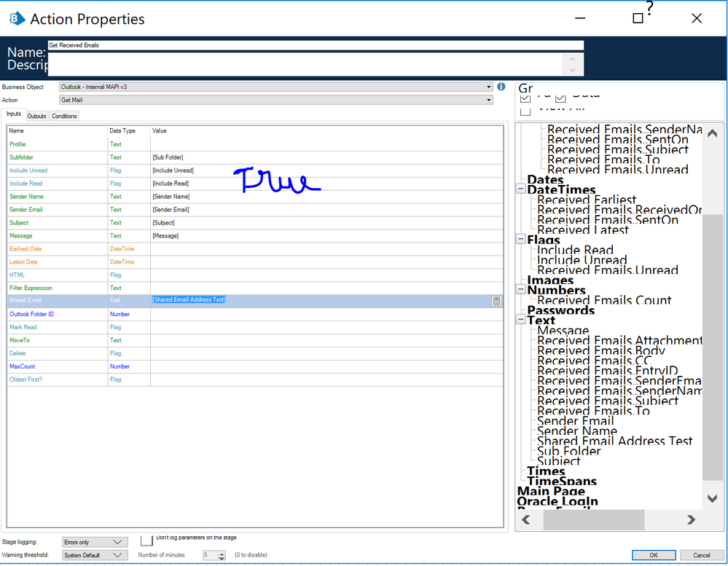Click the Oldest First? row name

(26, 380)
